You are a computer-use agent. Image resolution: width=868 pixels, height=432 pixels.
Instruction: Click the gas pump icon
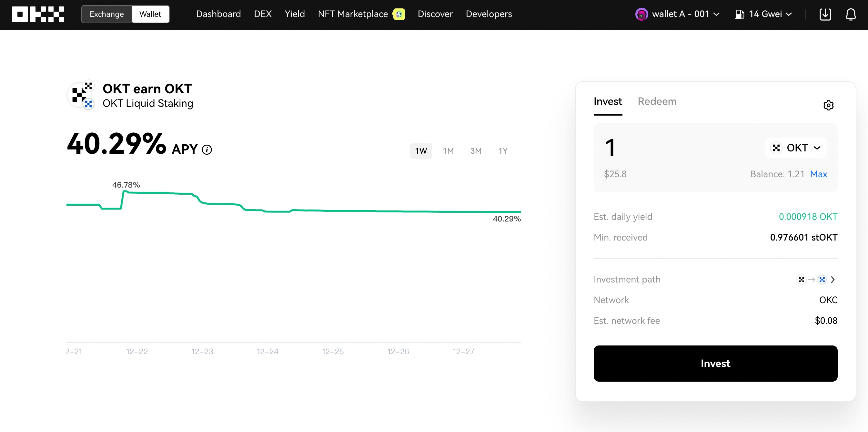pyautogui.click(x=739, y=14)
